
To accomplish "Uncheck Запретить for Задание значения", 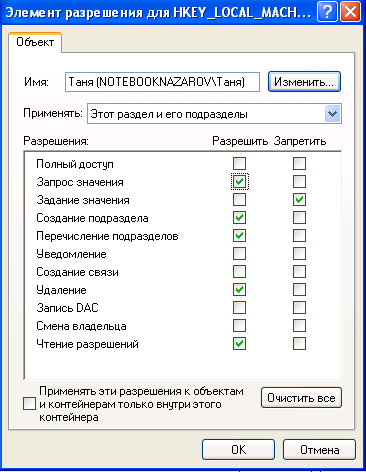I will click(x=299, y=200).
